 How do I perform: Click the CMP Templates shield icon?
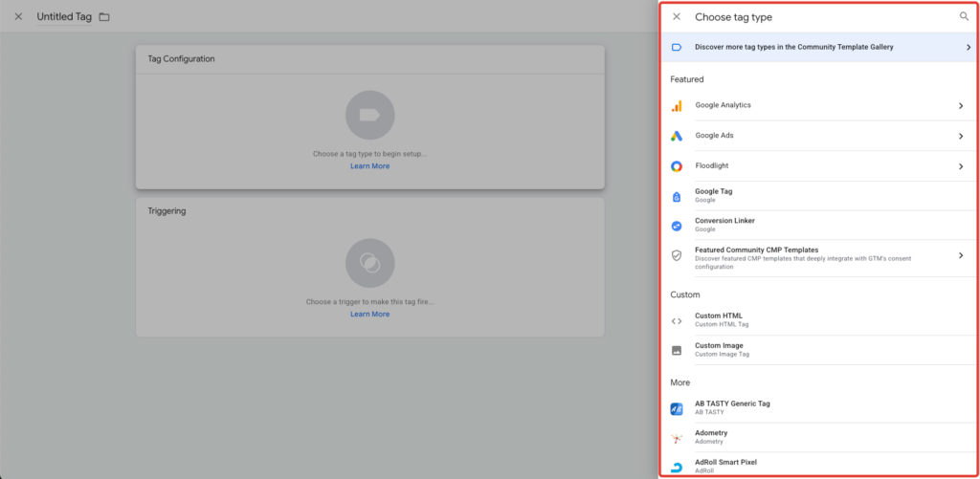click(677, 255)
